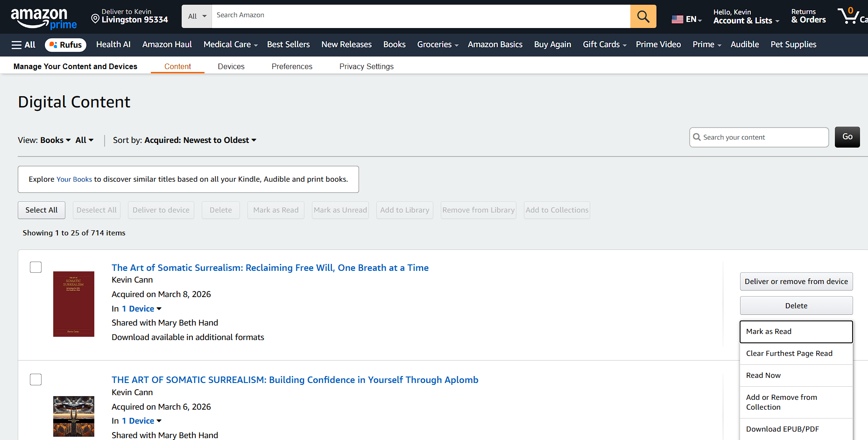Viewport: 868px width, 440px height.
Task: Click the Mark as Read toolbar button
Action: 276,210
